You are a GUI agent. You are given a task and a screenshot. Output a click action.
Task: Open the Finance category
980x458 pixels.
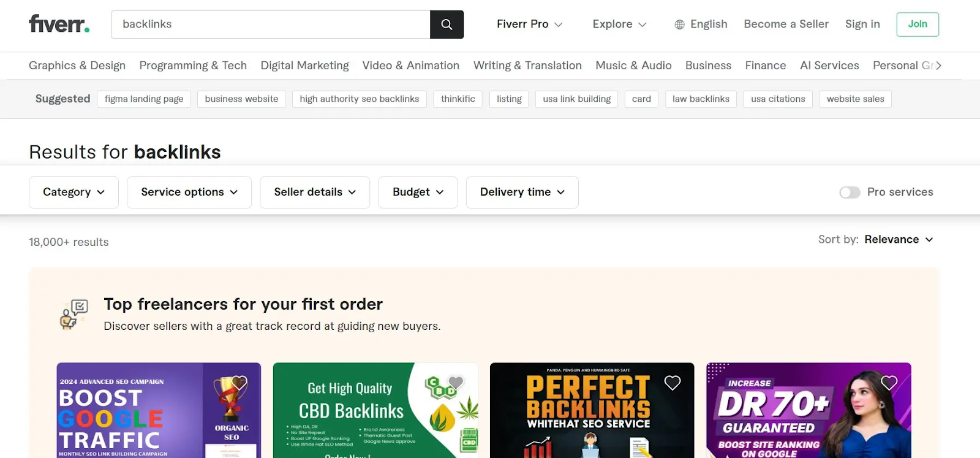[765, 66]
